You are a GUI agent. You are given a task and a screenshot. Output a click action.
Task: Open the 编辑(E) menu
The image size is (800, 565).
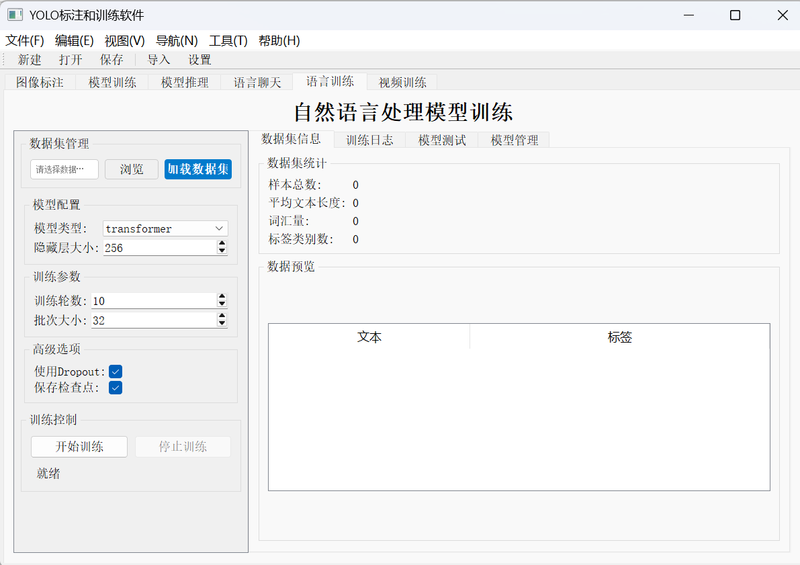pyautogui.click(x=74, y=41)
